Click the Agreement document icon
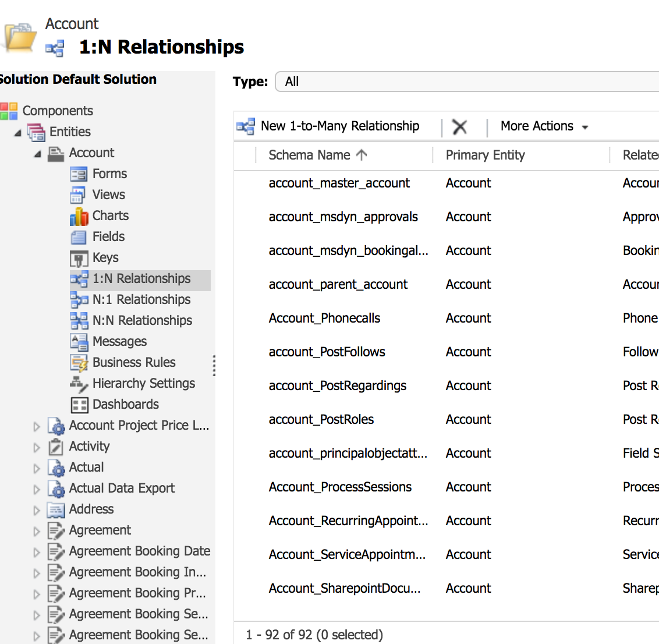 click(56, 531)
